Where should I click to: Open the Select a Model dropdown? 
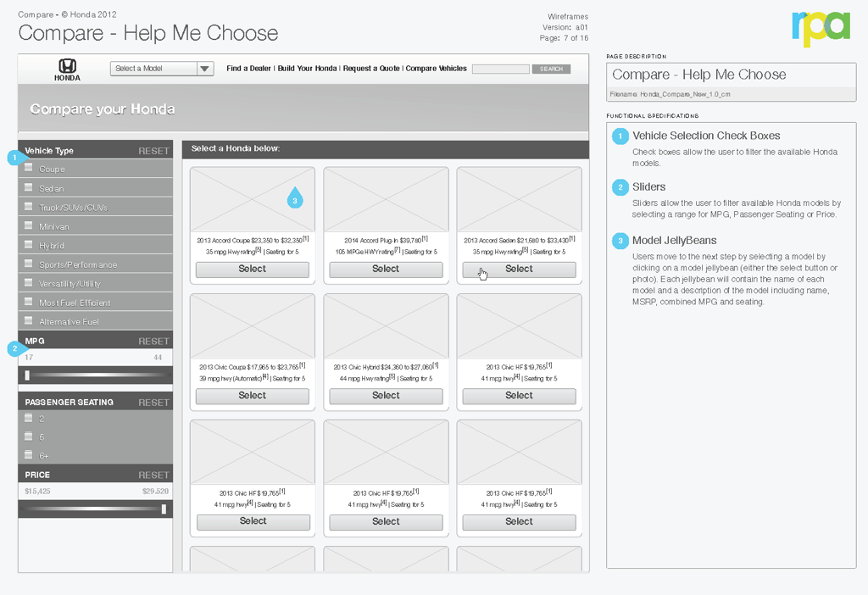(162, 69)
